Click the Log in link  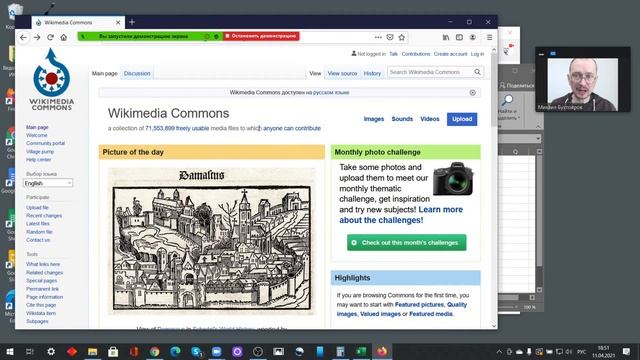pyautogui.click(x=477, y=54)
